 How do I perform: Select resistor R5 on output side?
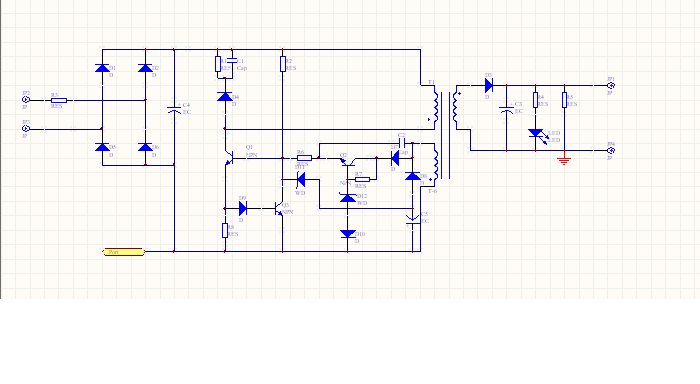click(x=564, y=100)
